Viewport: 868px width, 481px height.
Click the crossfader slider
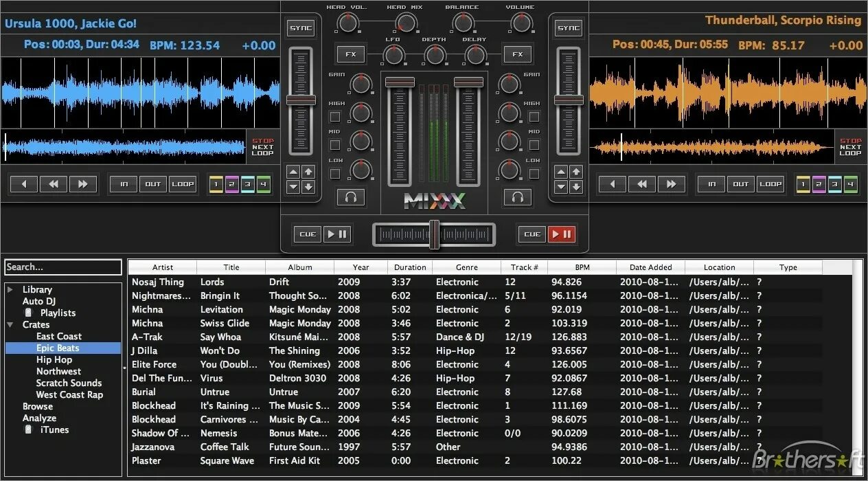pos(433,234)
